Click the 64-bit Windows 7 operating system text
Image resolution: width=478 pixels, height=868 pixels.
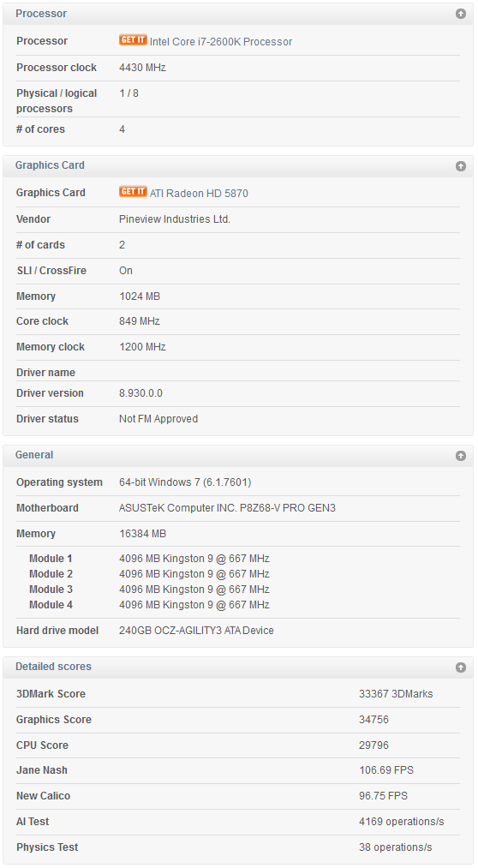[185, 482]
